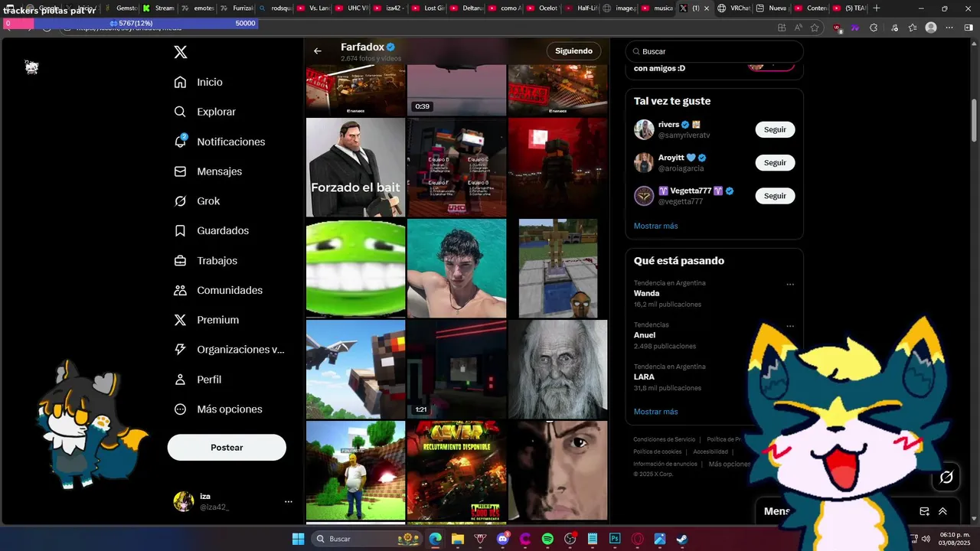The height and width of the screenshot is (551, 980).
Task: Open the Windows Start menu
Action: pyautogui.click(x=298, y=539)
